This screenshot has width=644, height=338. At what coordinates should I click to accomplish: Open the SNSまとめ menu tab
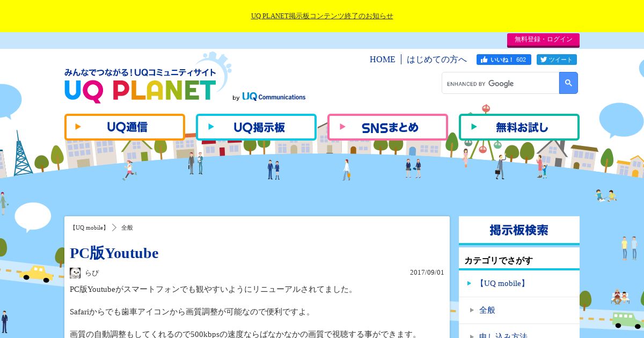(387, 127)
